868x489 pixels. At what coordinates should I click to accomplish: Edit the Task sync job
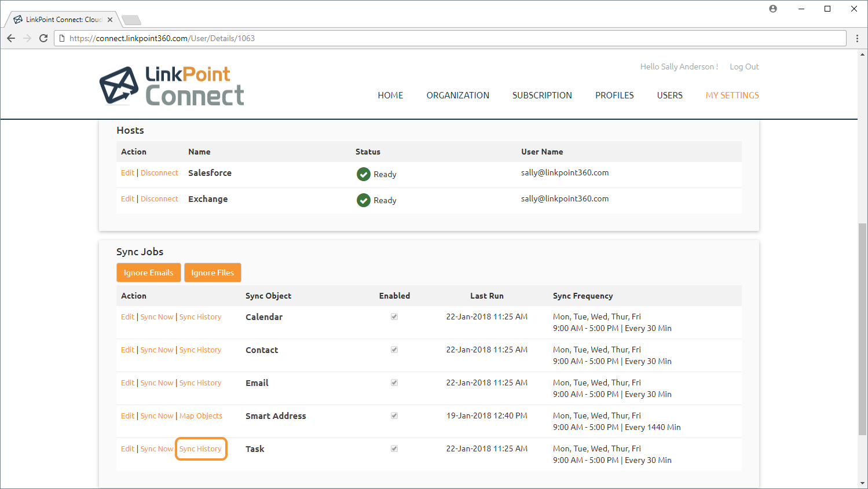(127, 449)
